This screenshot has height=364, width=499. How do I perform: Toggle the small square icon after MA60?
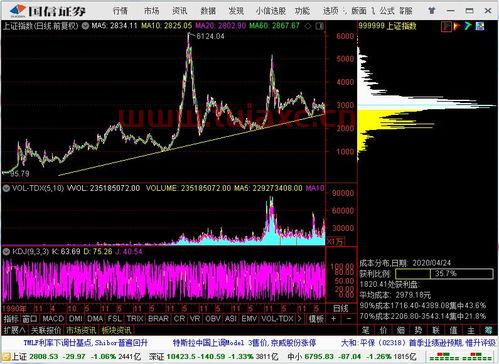coord(319,26)
